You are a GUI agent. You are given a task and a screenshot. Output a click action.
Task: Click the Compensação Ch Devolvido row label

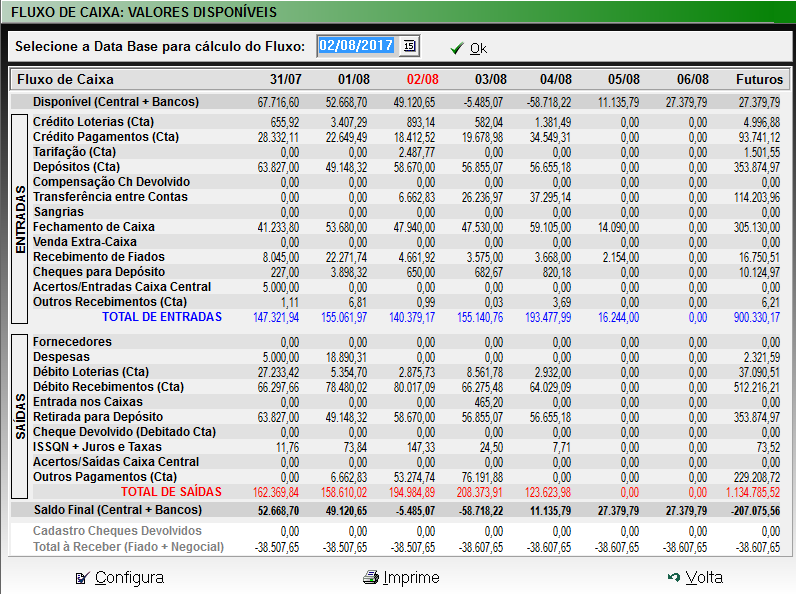[112, 182]
